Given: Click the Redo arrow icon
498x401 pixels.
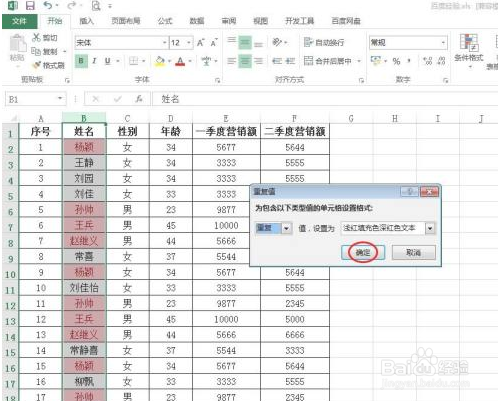Looking at the screenshot, I should [x=71, y=5].
